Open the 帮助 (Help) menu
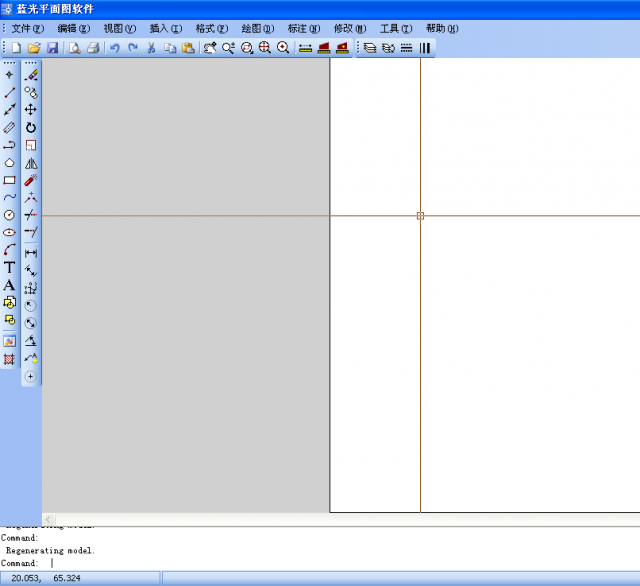 (440, 28)
